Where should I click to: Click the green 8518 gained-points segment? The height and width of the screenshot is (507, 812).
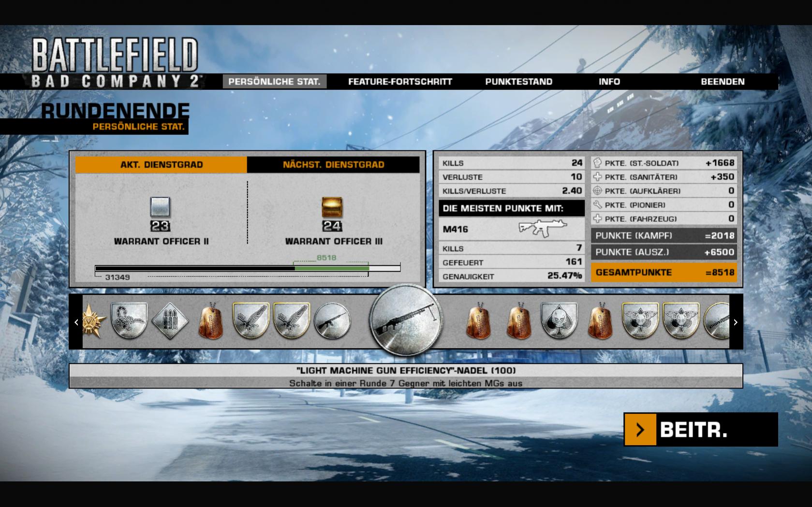pyautogui.click(x=332, y=268)
